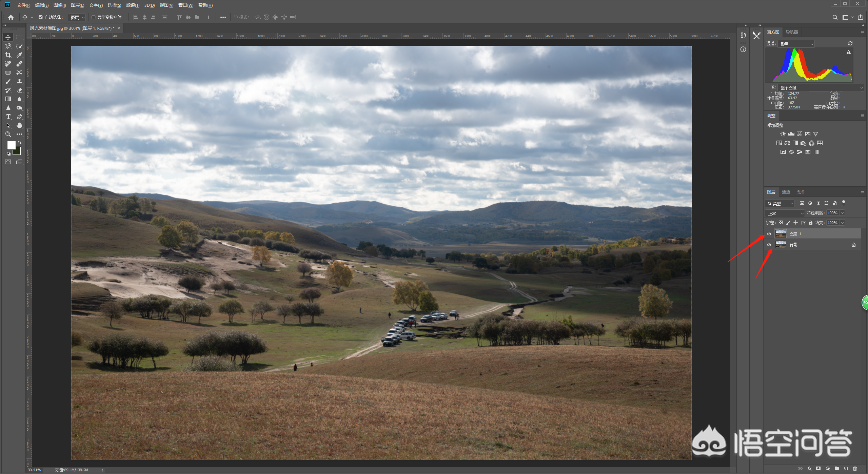The height and width of the screenshot is (474, 868).
Task: Open the blend mode 正常 dropdown
Action: click(x=785, y=213)
